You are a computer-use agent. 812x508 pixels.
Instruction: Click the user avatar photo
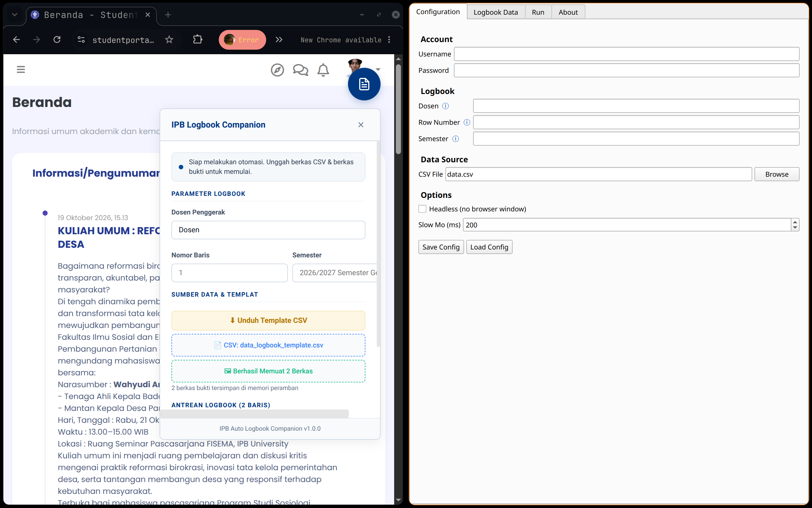[x=355, y=64]
